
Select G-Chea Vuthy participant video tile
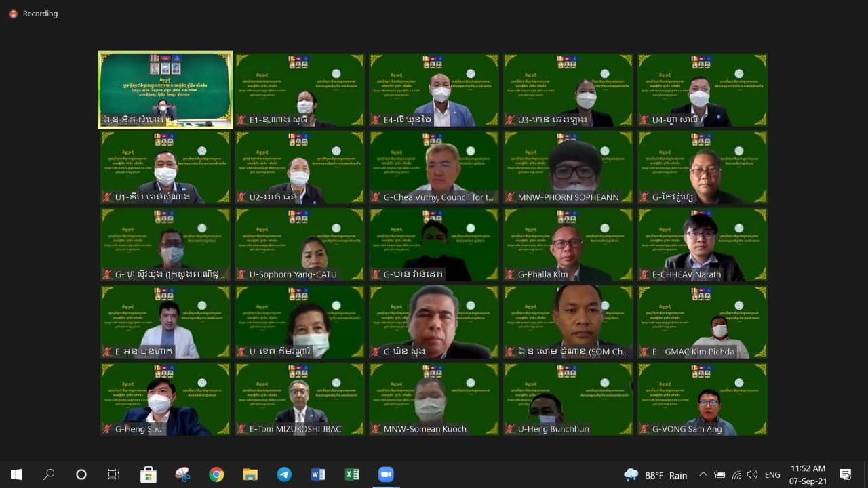(434, 167)
